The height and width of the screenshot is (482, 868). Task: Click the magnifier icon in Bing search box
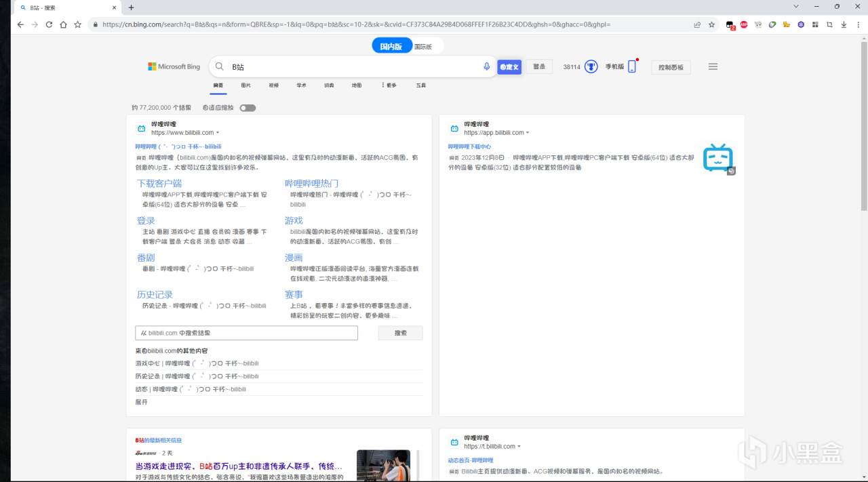pyautogui.click(x=220, y=66)
